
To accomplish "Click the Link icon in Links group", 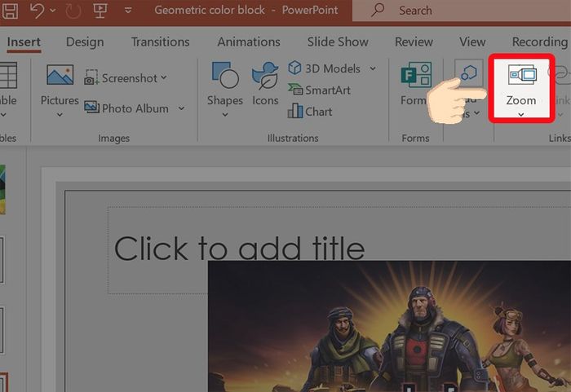I will pyautogui.click(x=561, y=74).
